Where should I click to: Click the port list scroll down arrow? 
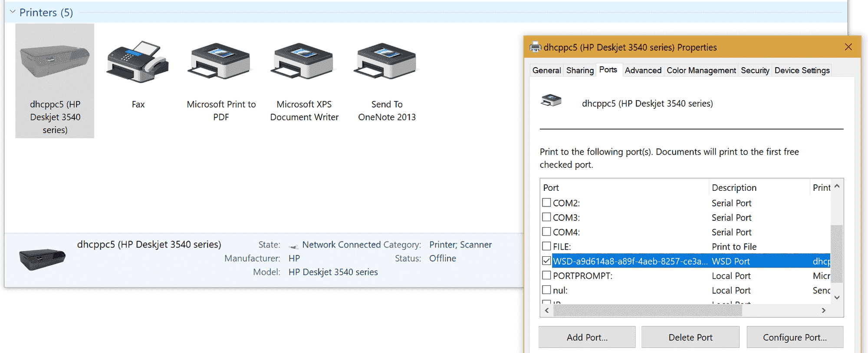coord(837,297)
